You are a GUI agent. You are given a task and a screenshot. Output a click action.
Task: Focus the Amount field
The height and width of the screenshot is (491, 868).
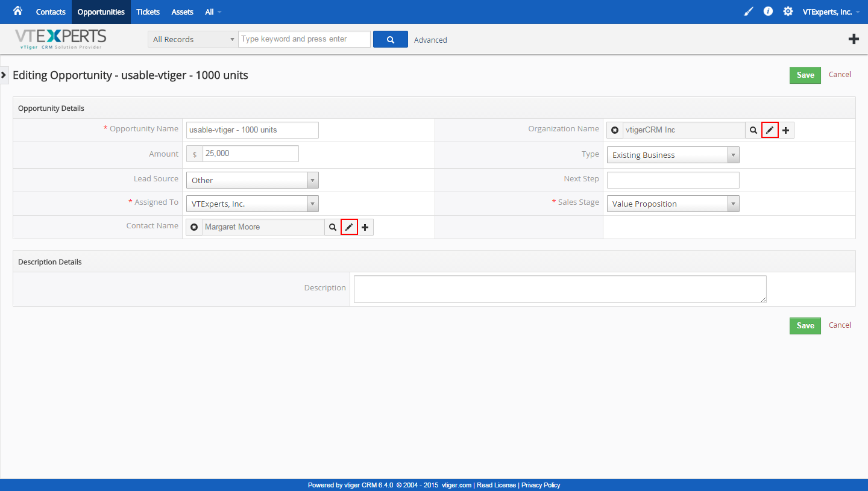[x=251, y=154]
